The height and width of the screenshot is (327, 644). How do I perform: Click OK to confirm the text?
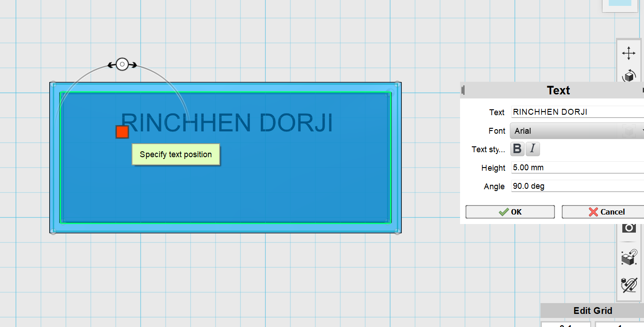pyautogui.click(x=510, y=212)
